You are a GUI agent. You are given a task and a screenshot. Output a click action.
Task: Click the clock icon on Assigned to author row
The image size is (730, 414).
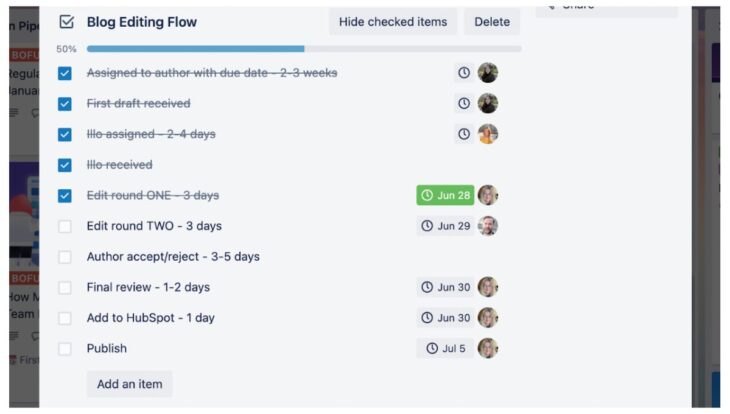(x=464, y=73)
